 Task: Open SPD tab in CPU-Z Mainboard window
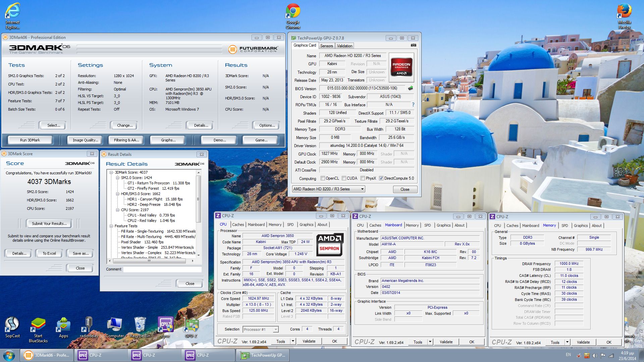427,225
